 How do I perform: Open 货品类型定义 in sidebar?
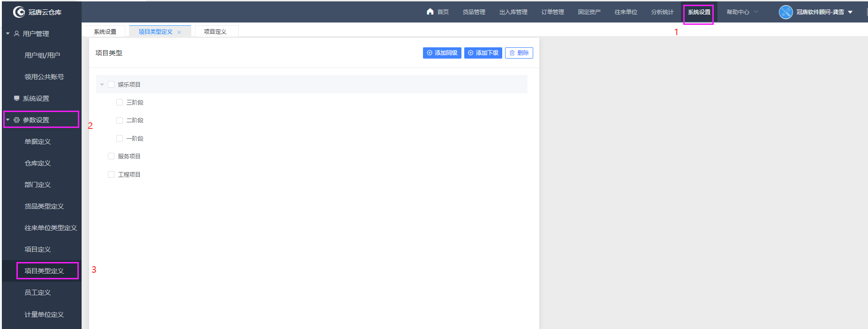pyautogui.click(x=44, y=206)
